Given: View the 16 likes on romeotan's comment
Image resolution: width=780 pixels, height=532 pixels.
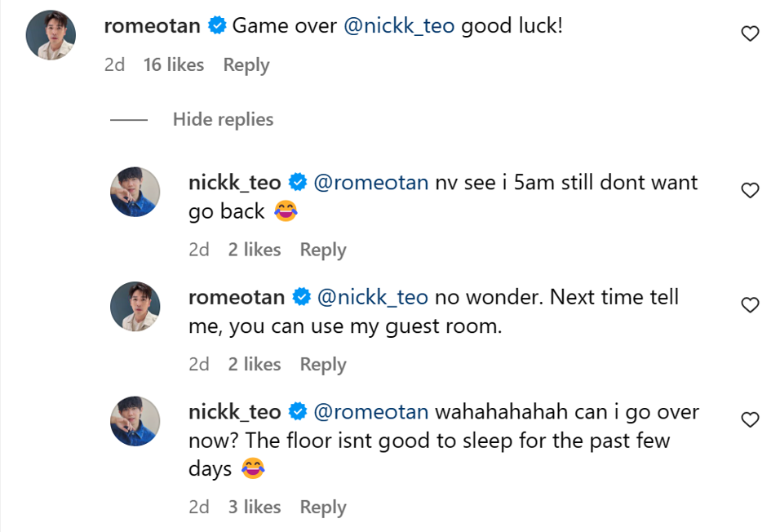Looking at the screenshot, I should (174, 65).
